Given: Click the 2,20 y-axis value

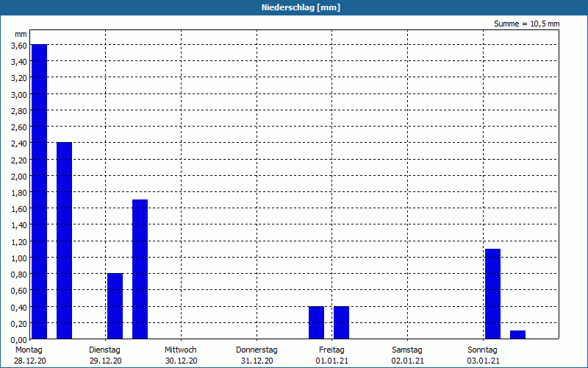Looking at the screenshot, I should coord(19,160).
